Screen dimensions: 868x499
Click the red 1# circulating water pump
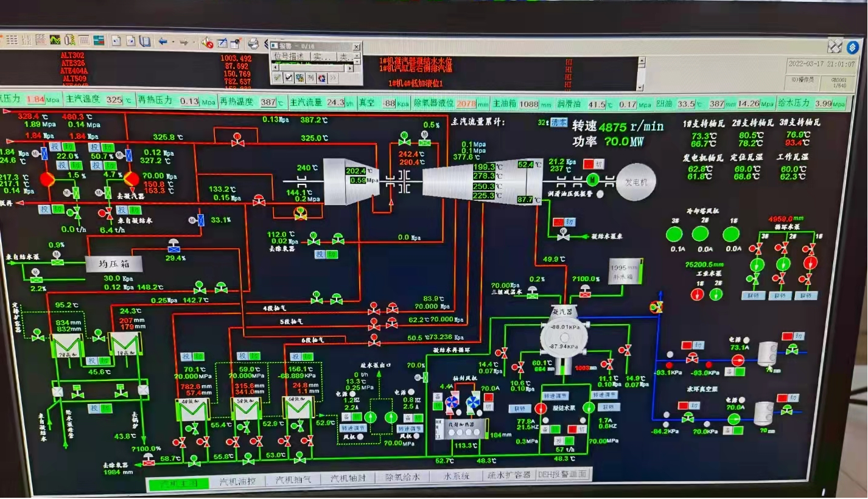[810, 263]
